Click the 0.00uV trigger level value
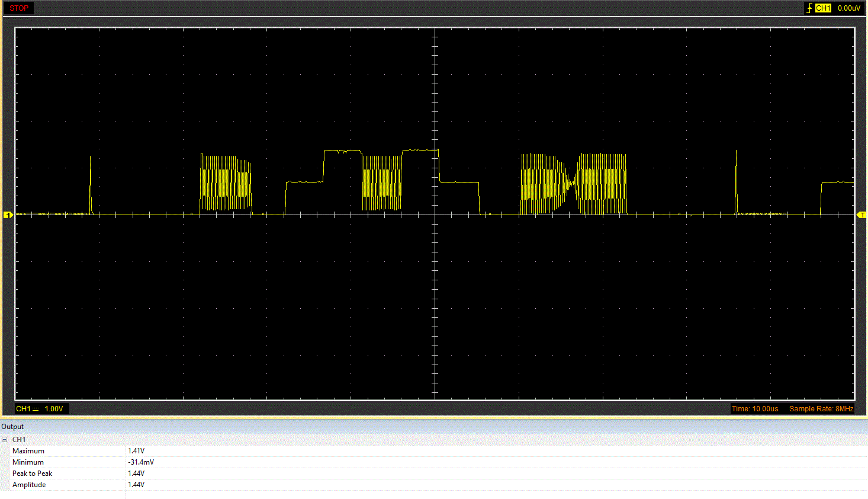Screen dimensions: 868x499 pyautogui.click(x=849, y=8)
